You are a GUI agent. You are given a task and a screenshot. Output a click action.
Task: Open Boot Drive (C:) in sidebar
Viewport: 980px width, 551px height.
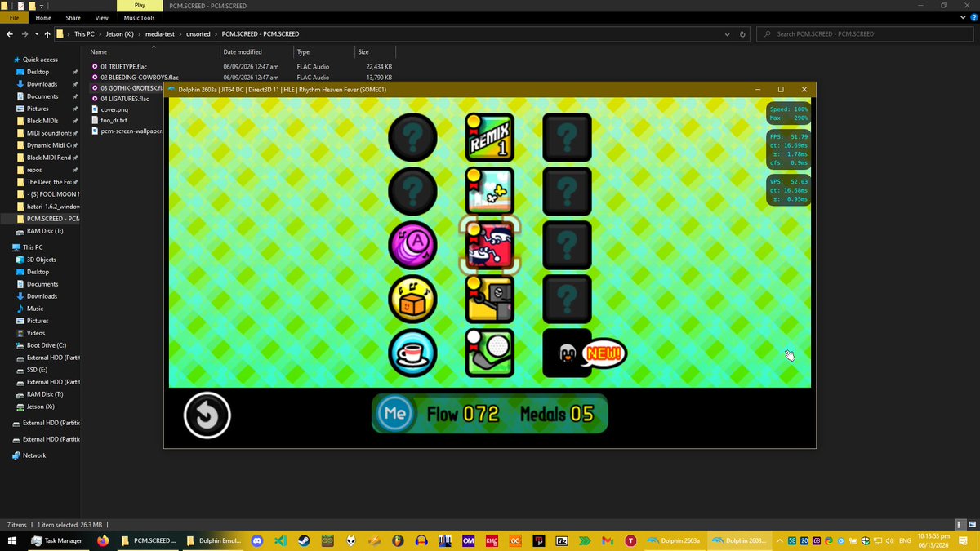[x=46, y=345]
